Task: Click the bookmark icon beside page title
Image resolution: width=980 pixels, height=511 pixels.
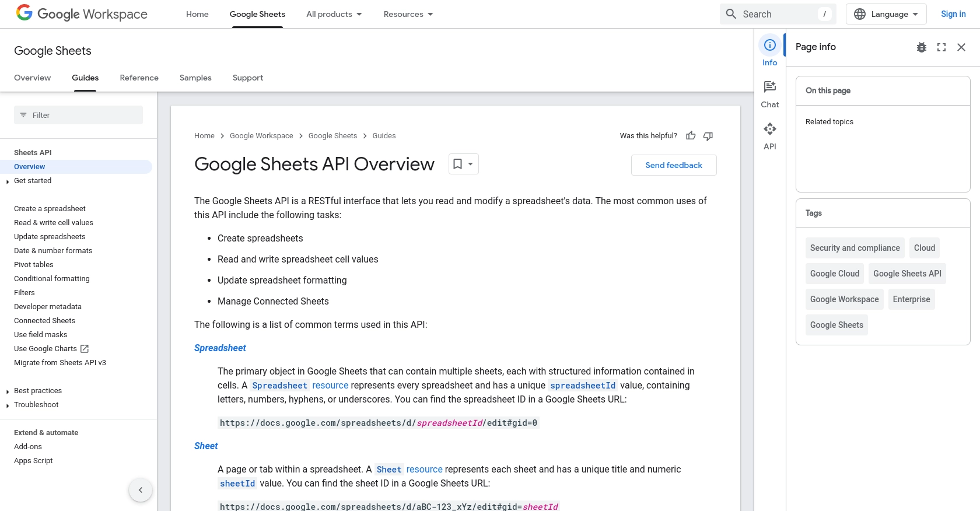Action: [x=458, y=164]
